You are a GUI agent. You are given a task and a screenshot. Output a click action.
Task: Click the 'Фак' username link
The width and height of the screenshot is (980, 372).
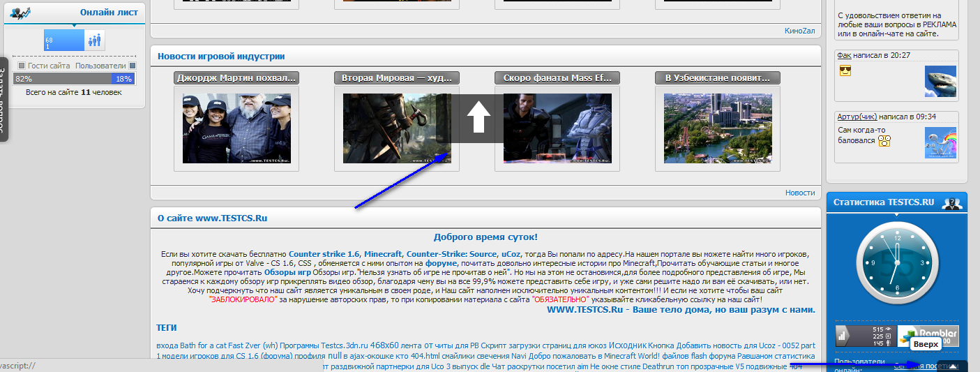click(x=845, y=55)
